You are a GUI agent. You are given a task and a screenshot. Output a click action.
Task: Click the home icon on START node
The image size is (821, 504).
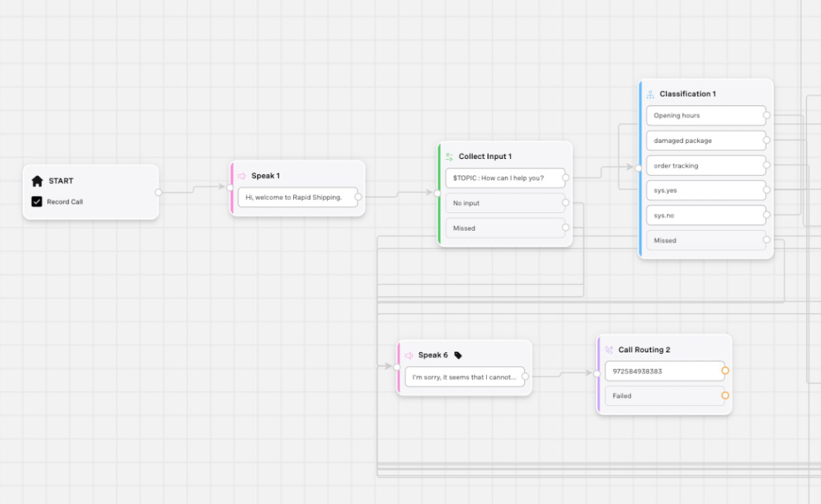37,181
